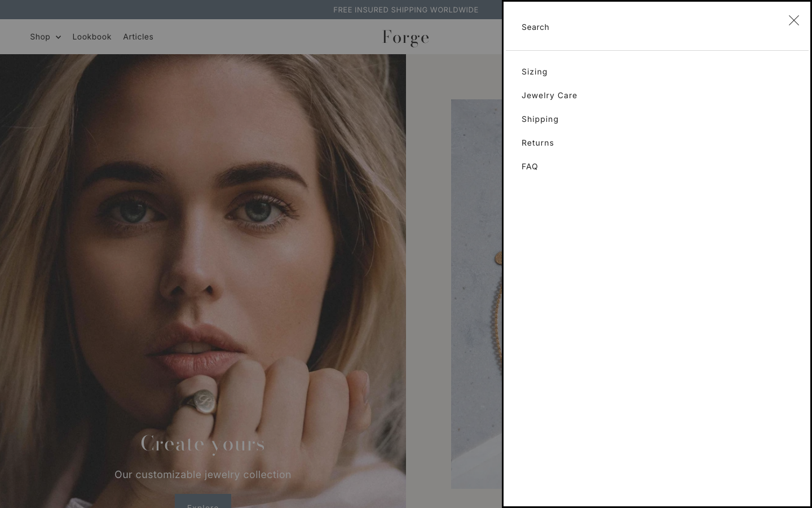This screenshot has width=812, height=508.
Task: Expand the Shop dropdown menu
Action: point(45,37)
